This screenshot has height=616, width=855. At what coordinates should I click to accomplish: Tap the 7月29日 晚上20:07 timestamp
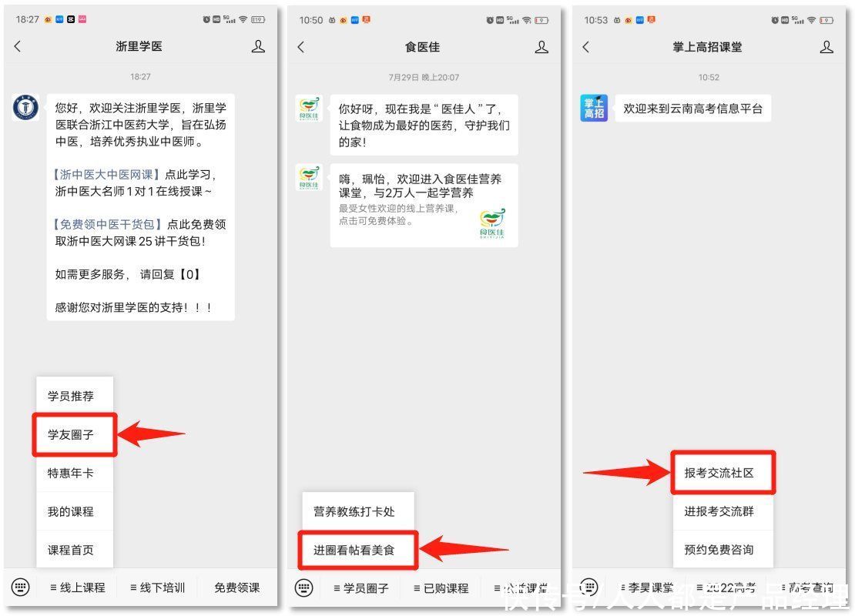(x=424, y=78)
